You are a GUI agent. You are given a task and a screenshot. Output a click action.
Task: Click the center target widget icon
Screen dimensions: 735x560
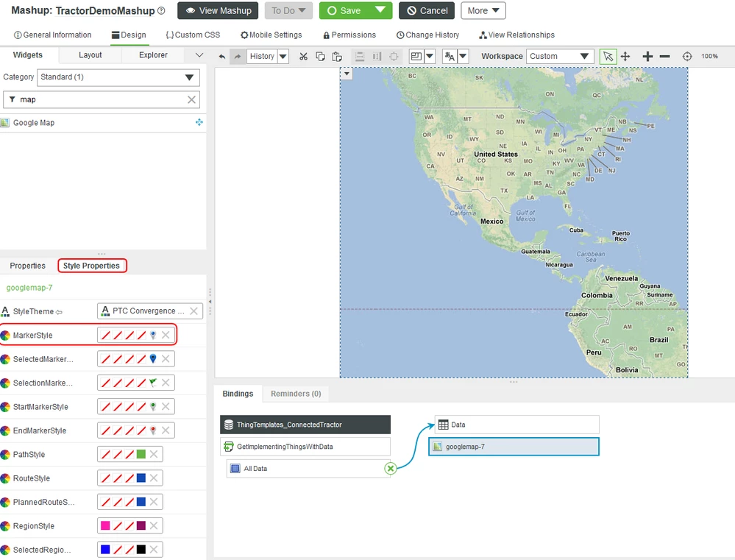point(394,57)
